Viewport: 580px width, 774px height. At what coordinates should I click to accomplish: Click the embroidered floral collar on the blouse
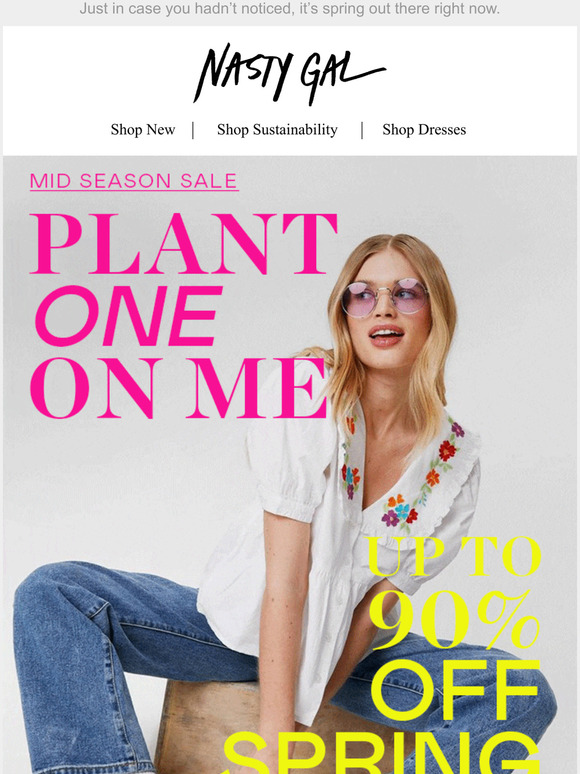coord(410,476)
